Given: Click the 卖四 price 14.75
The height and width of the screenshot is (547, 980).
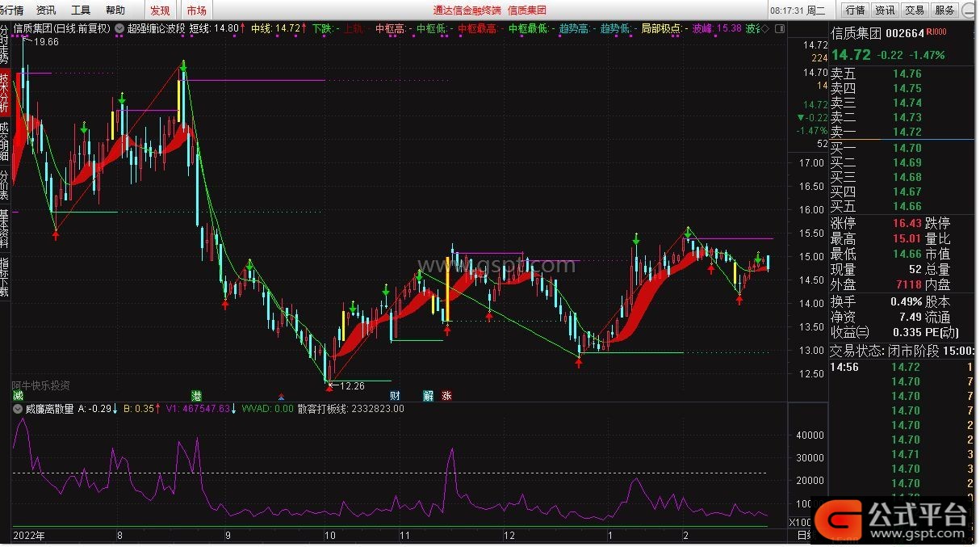Looking at the screenshot, I should 907,88.
